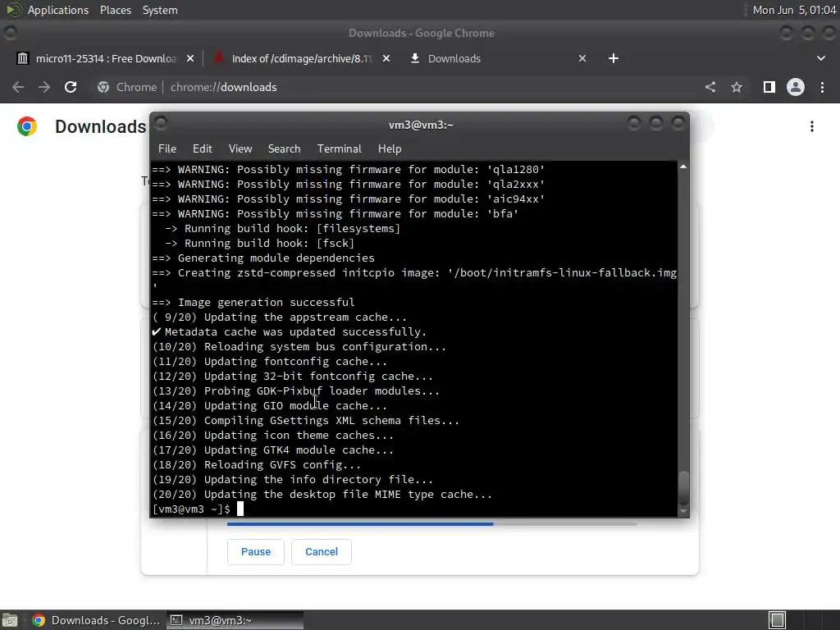Click the clock showing Mon Jun 5
Image resolution: width=840 pixels, height=630 pixels.
pyautogui.click(x=794, y=10)
